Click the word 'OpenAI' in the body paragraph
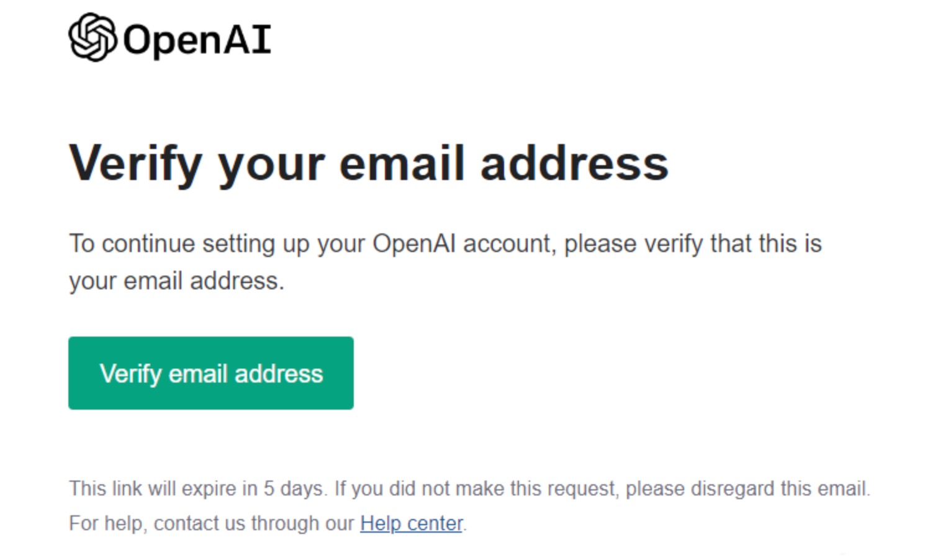Image resolution: width=925 pixels, height=560 pixels. pyautogui.click(x=414, y=243)
